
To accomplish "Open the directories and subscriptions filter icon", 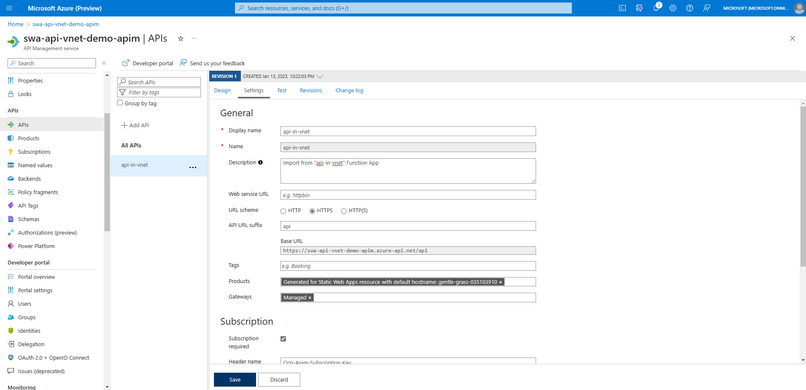I will tap(639, 8).
